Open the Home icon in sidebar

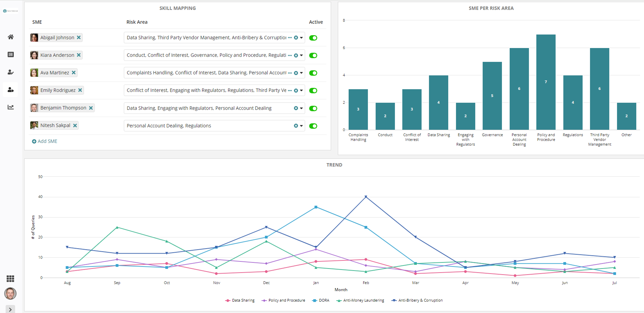[11, 37]
